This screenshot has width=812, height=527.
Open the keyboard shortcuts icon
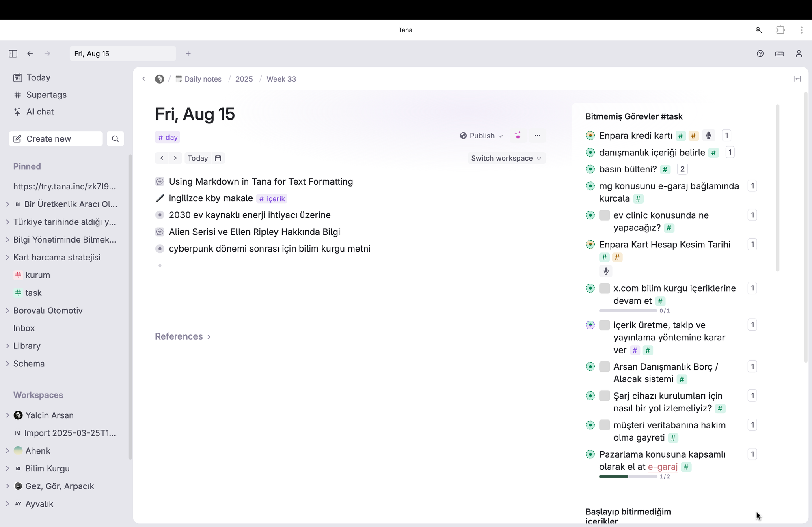tap(780, 54)
